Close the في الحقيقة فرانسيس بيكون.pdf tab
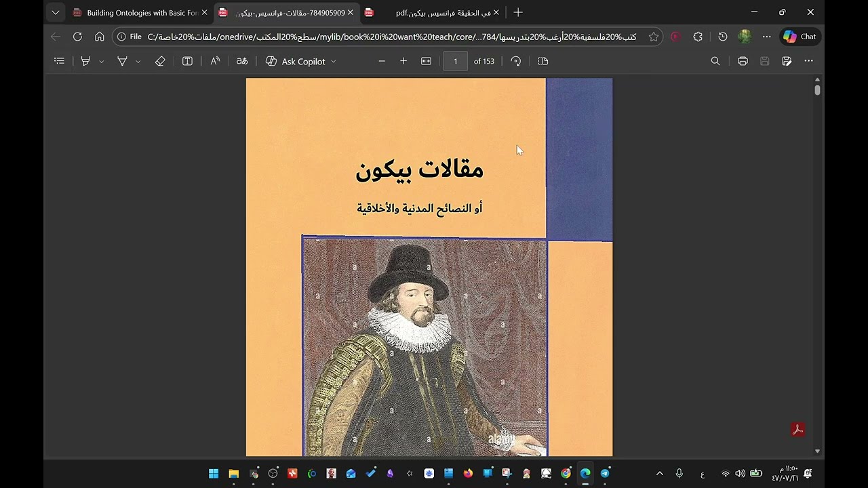Image resolution: width=868 pixels, height=488 pixels. 496,13
